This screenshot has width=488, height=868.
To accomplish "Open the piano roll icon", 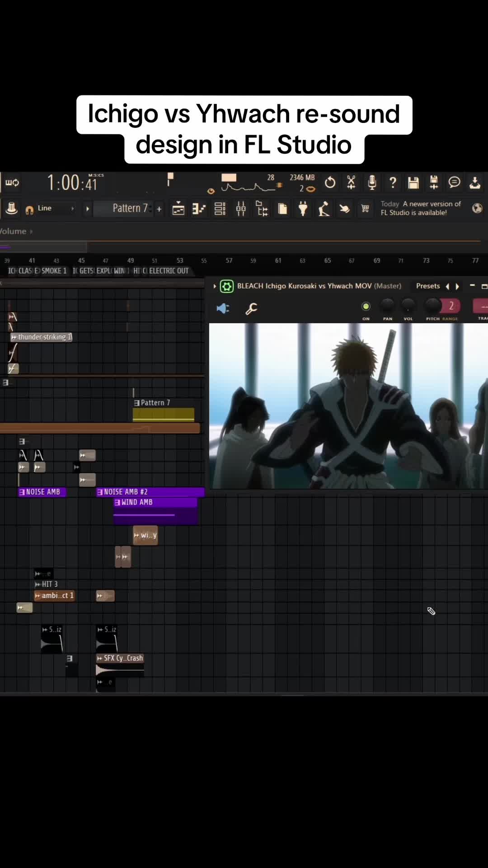I will click(x=199, y=209).
